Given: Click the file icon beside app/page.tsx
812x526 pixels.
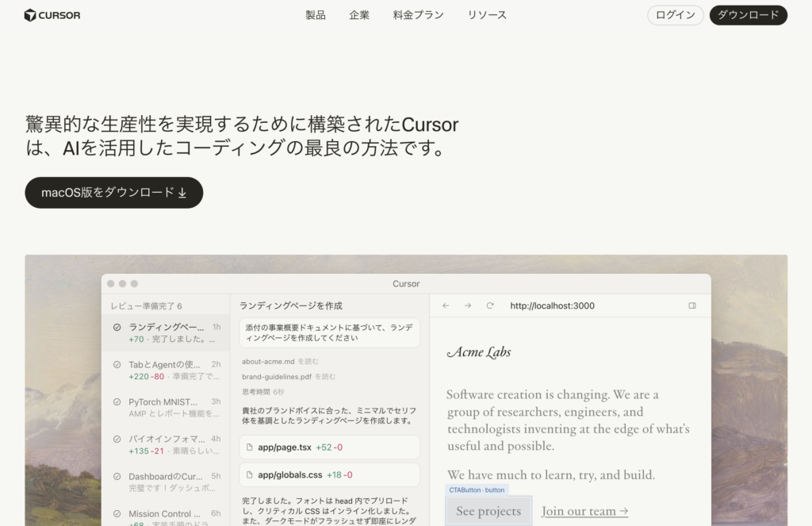Looking at the screenshot, I should [250, 447].
